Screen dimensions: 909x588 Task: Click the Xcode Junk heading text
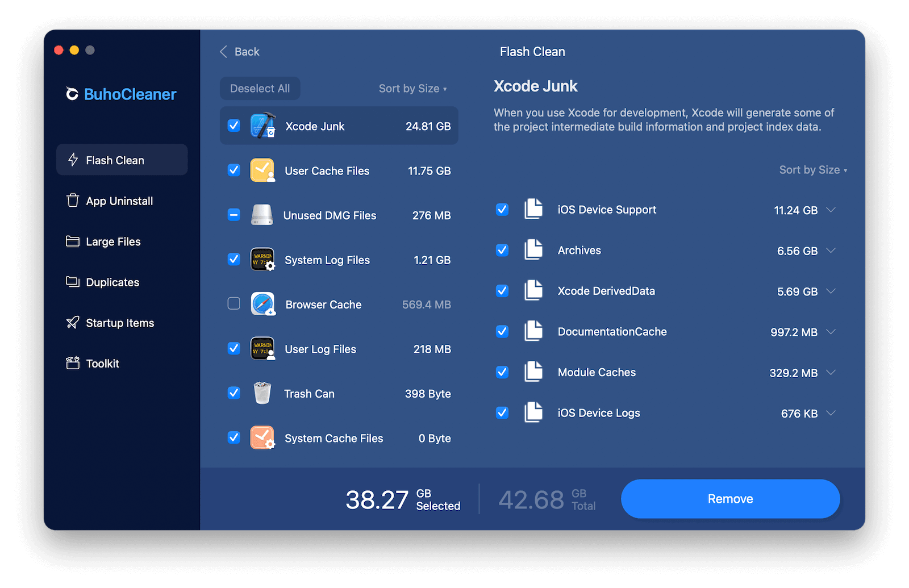coord(535,86)
